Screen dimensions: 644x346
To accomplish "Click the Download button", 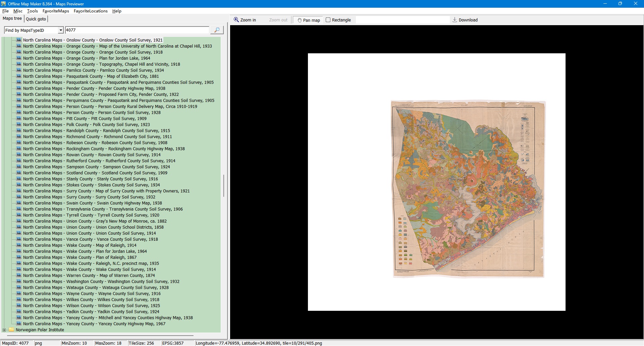I will (465, 20).
